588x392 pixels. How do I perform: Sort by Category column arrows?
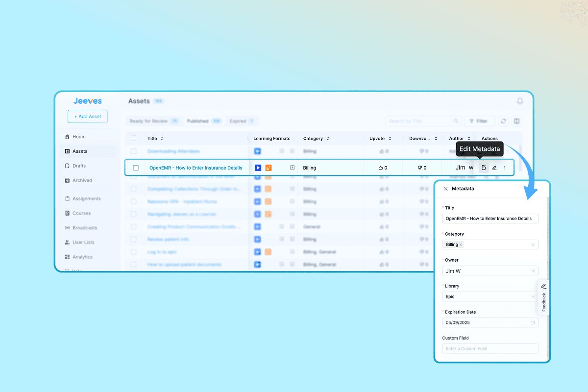tap(328, 139)
